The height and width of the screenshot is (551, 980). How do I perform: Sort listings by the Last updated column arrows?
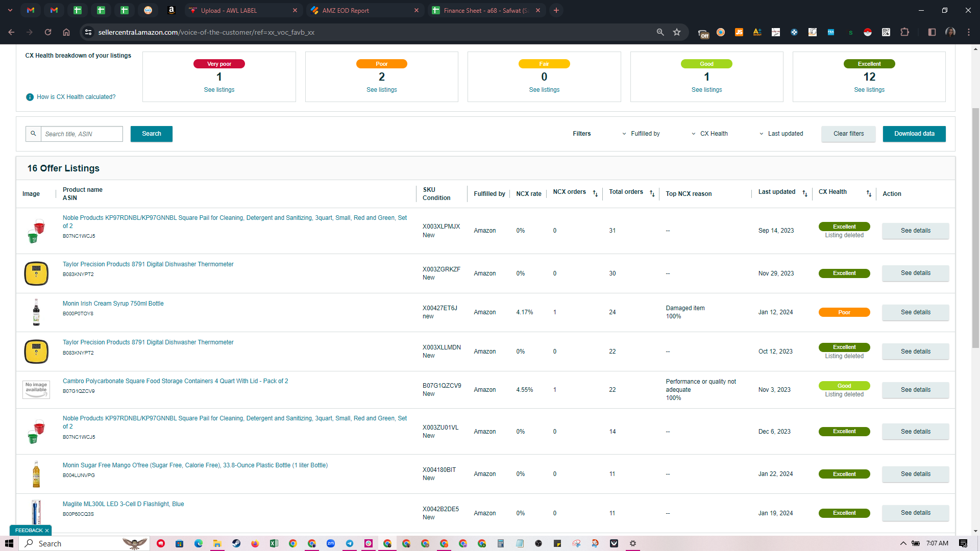tap(805, 193)
